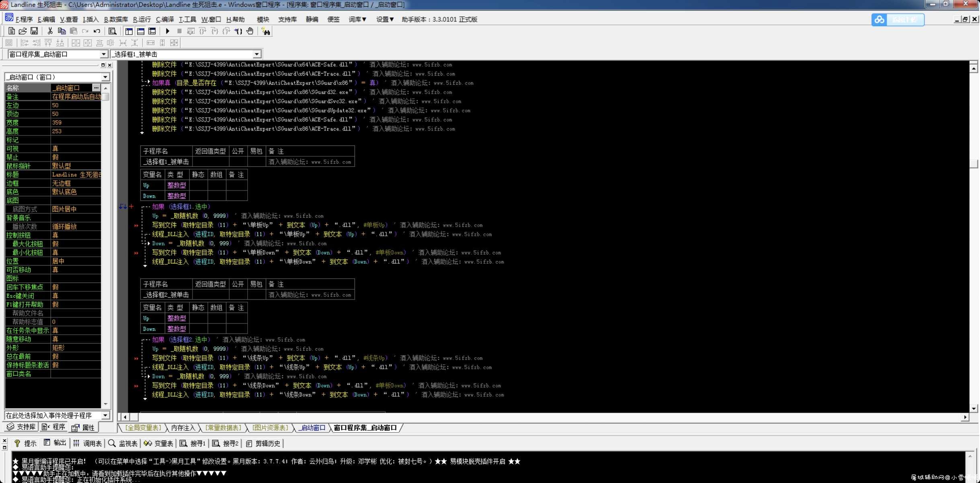Switch to 程序 panel tab
Image resolution: width=980 pixels, height=483 pixels.
(54, 427)
